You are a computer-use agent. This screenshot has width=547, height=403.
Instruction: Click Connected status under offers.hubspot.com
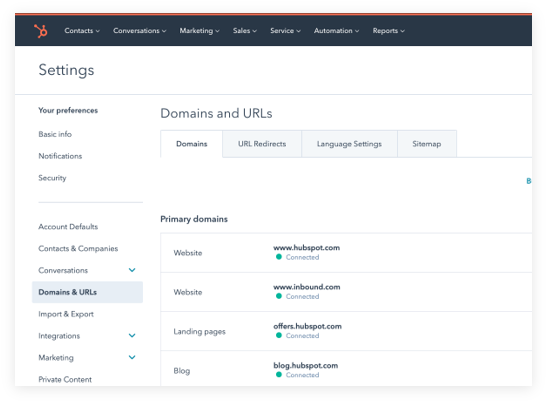(x=302, y=336)
